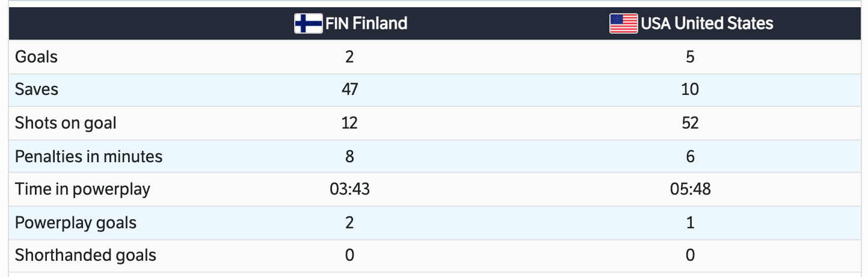The width and height of the screenshot is (868, 277).
Task: Click Finland's shots on goal value 12
Action: (349, 123)
